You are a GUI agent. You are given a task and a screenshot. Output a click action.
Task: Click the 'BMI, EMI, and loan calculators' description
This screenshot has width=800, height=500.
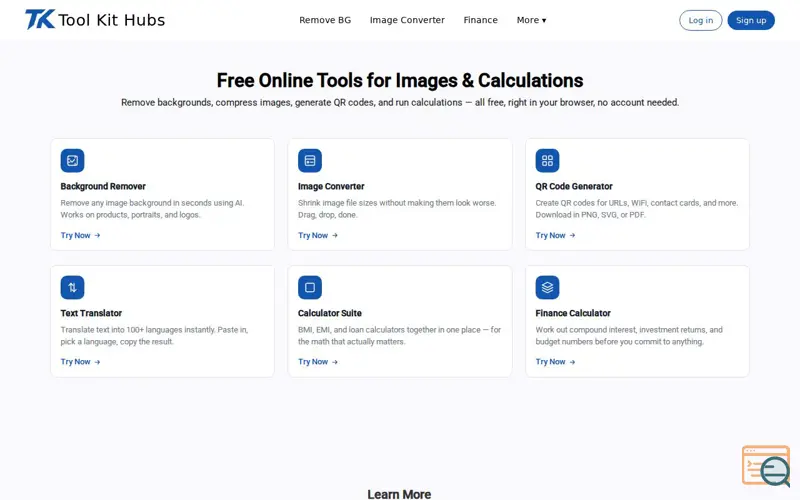399,336
